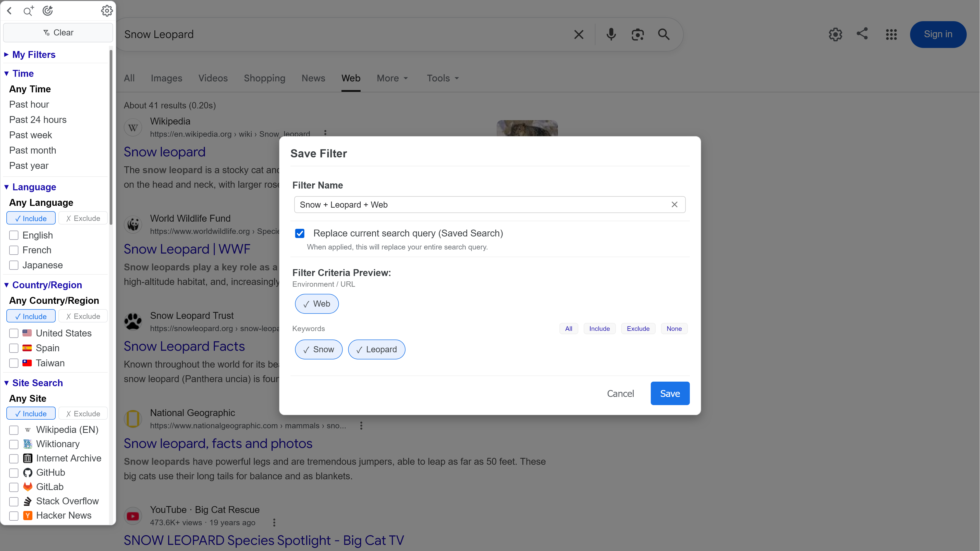The height and width of the screenshot is (551, 980).
Task: Click the Hacker News Y icon
Action: (28, 516)
